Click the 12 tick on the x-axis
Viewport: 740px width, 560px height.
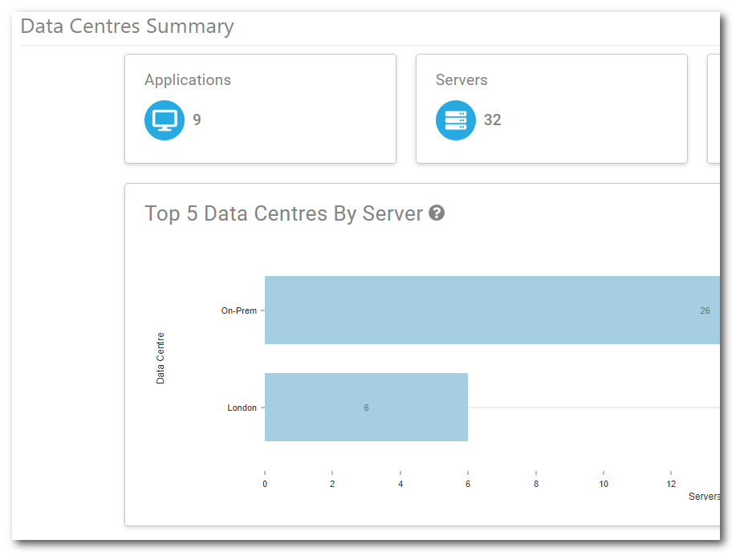671,484
